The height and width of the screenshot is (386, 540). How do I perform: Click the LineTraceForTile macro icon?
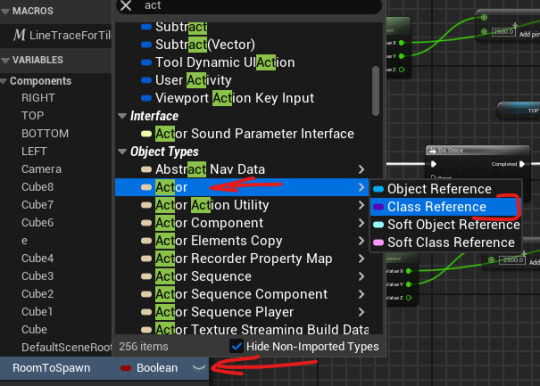[19, 35]
